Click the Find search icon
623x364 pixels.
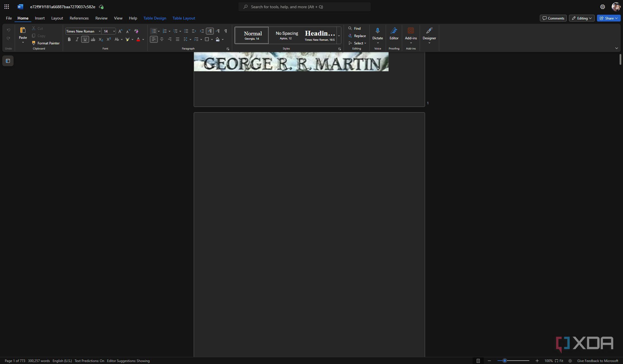(350, 28)
